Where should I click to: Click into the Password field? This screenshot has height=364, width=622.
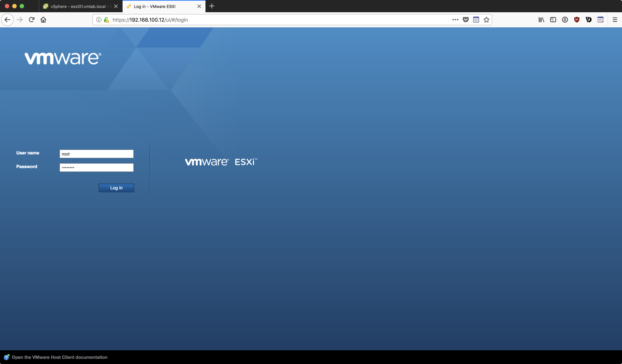pyautogui.click(x=96, y=167)
